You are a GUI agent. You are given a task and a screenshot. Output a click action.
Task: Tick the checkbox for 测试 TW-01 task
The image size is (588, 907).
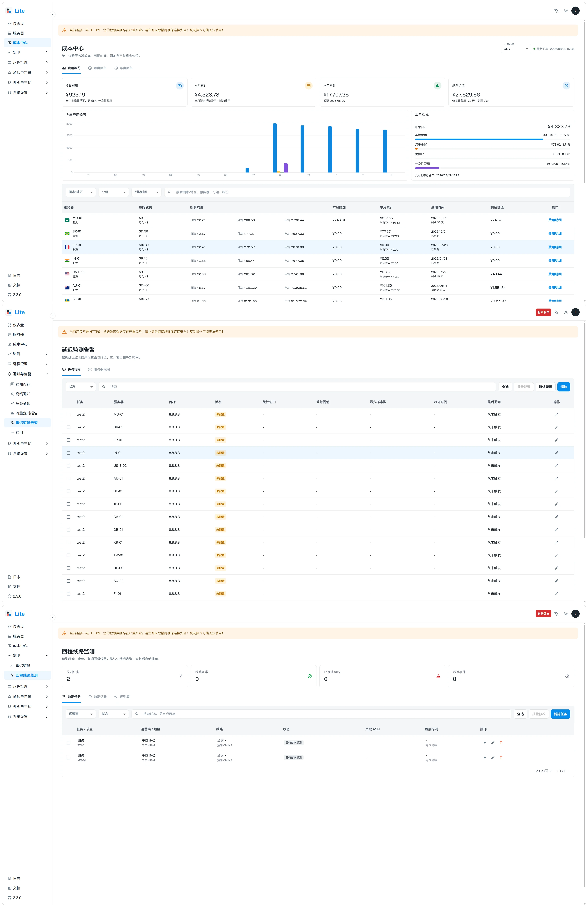point(69,742)
